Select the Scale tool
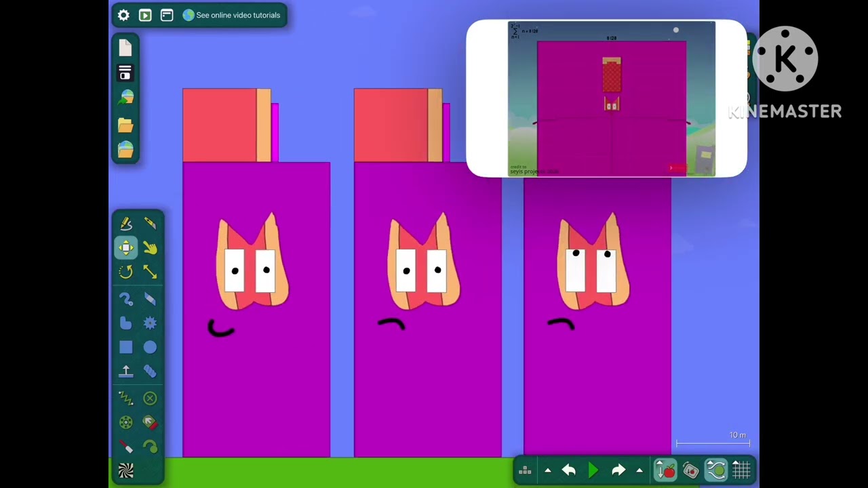Viewport: 868px width, 488px height. click(150, 272)
